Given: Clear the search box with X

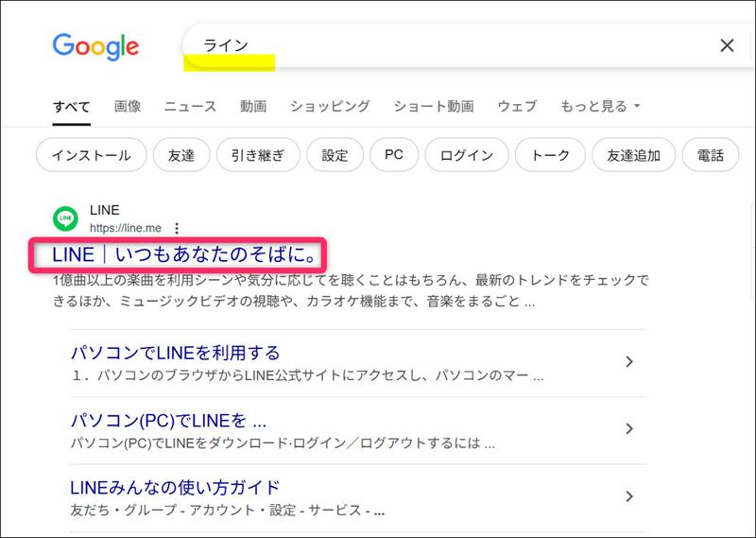Looking at the screenshot, I should click(727, 45).
